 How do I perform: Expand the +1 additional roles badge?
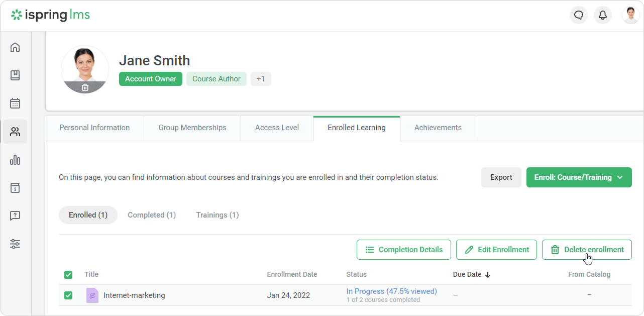[261, 79]
